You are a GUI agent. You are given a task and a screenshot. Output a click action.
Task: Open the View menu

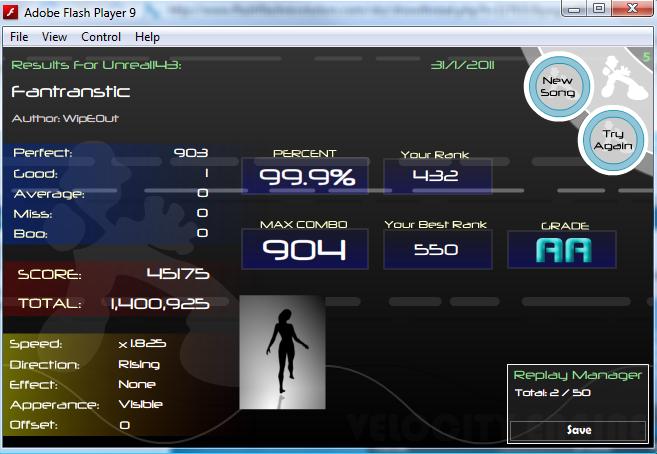pyautogui.click(x=54, y=37)
